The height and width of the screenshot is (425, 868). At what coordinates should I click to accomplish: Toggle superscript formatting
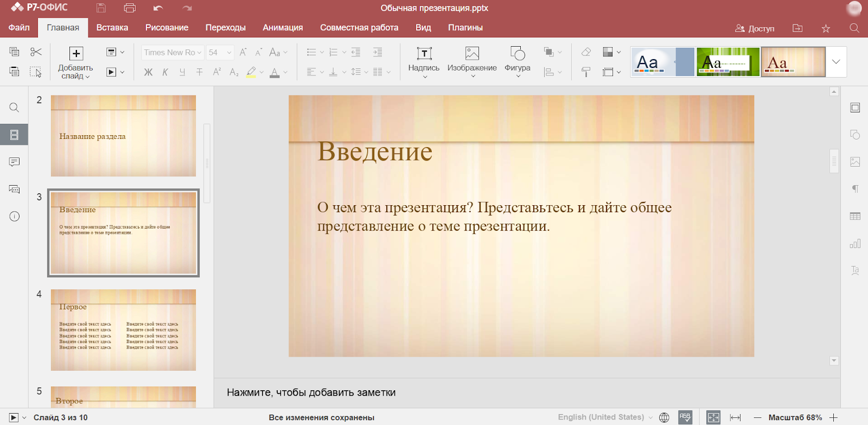point(217,72)
